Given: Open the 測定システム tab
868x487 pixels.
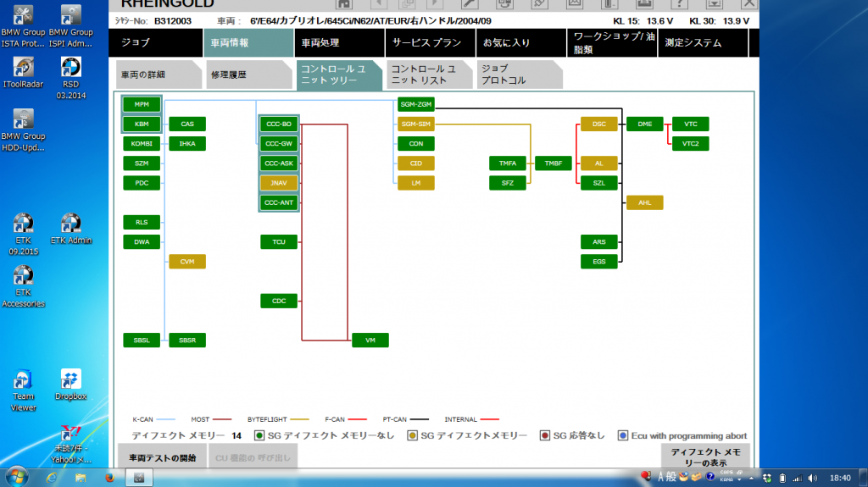Looking at the screenshot, I should [x=703, y=42].
